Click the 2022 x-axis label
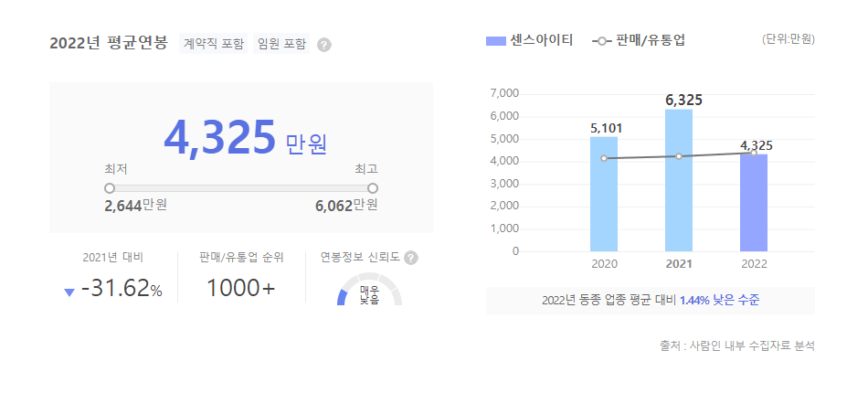Viewport: 868px width, 393px height. point(754,264)
